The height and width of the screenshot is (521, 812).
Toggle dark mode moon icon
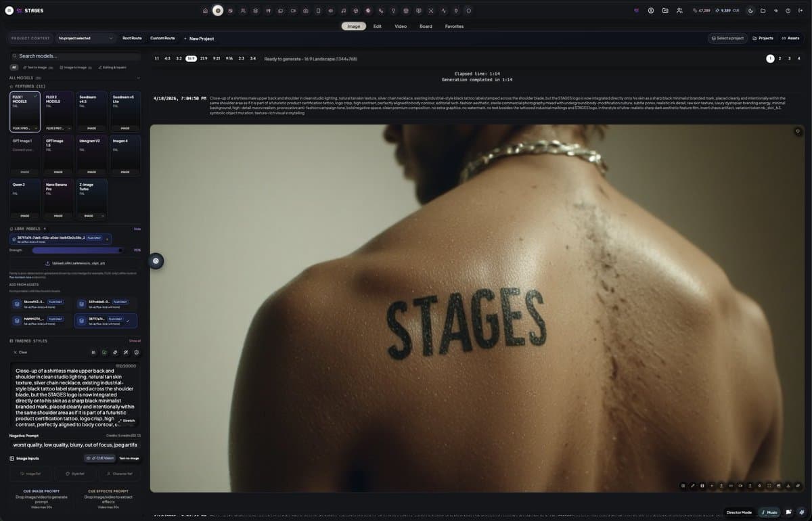750,11
